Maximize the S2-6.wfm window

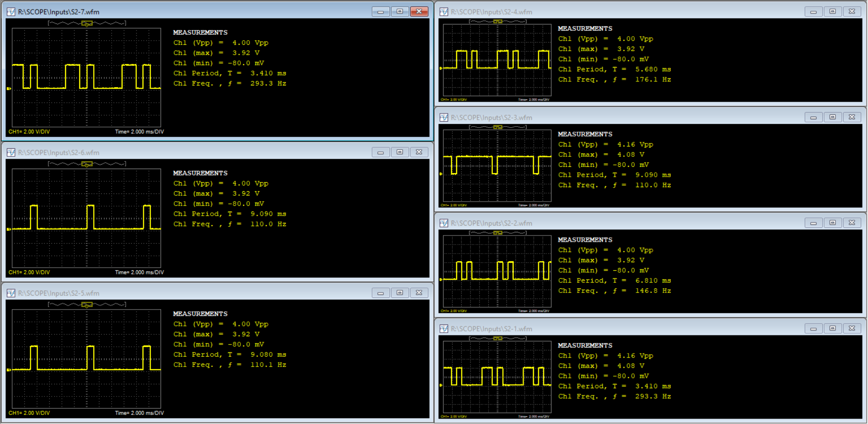tap(400, 152)
